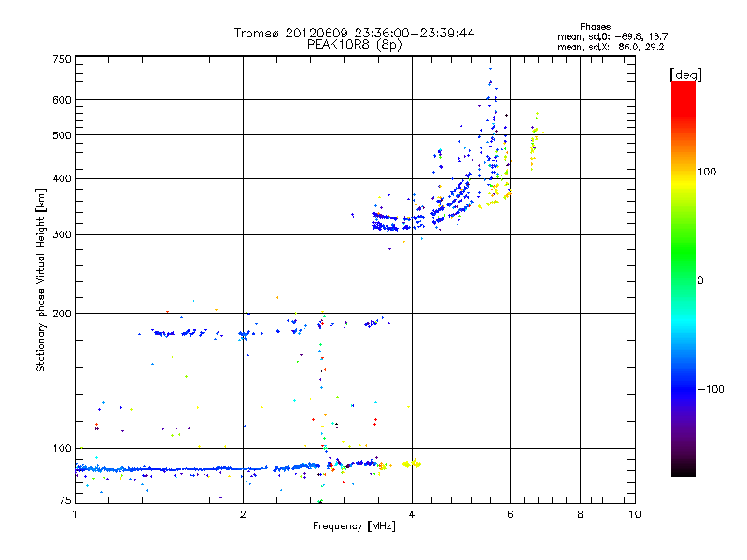Screen dimensions: 747x560
Task: Click the y-axis tick '600'
Action: click(x=62, y=100)
